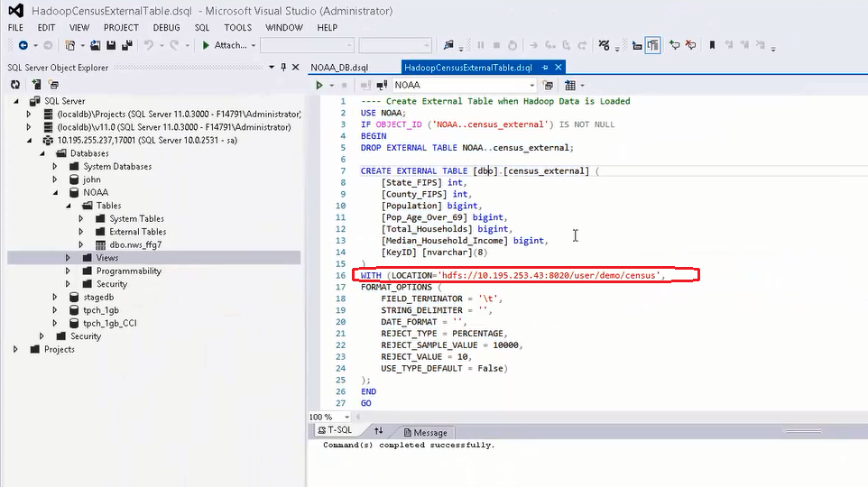Open the Execute button dropdown arrow

(x=331, y=85)
